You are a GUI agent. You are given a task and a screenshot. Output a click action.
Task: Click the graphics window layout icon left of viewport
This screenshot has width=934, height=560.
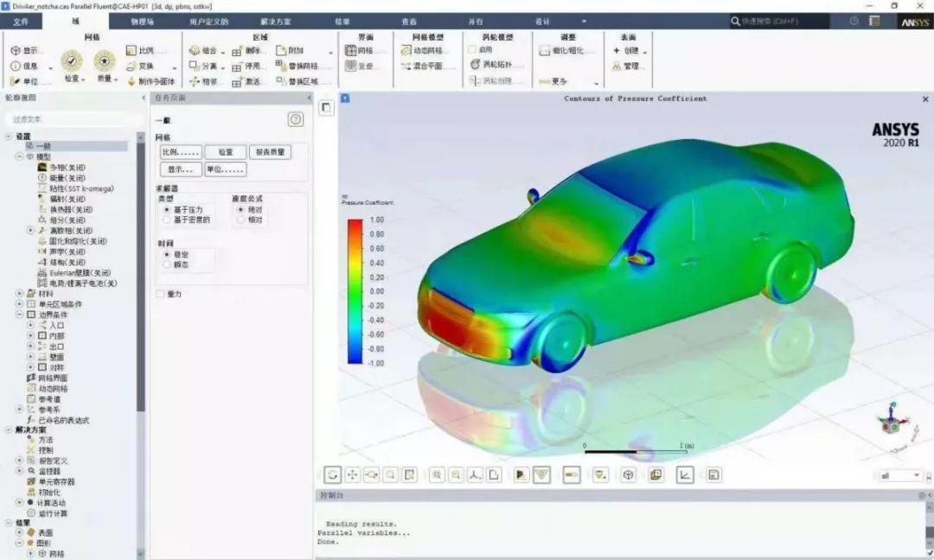326,107
